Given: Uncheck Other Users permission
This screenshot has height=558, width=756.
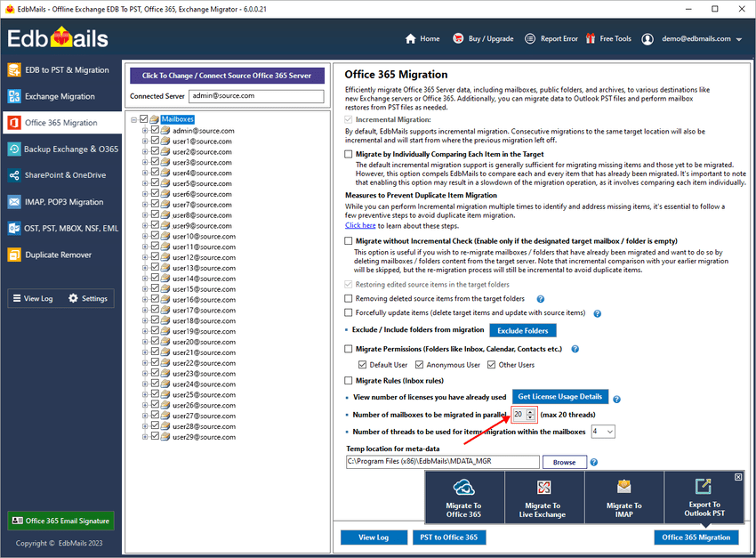Looking at the screenshot, I should (x=491, y=365).
